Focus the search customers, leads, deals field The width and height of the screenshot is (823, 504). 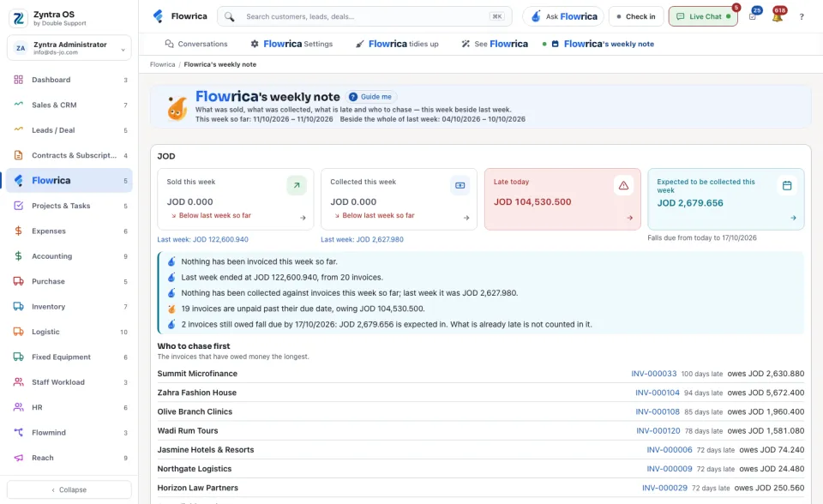point(364,17)
